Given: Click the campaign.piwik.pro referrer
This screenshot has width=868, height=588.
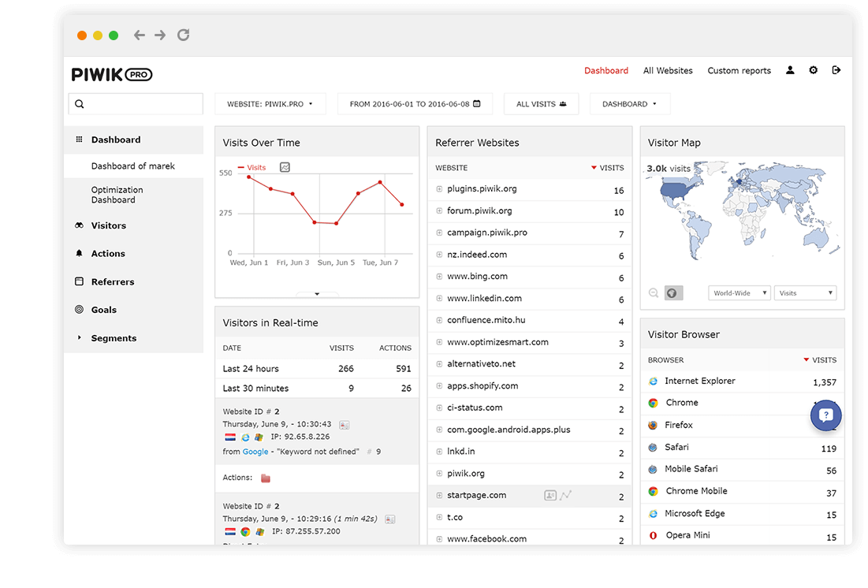Looking at the screenshot, I should click(487, 233).
